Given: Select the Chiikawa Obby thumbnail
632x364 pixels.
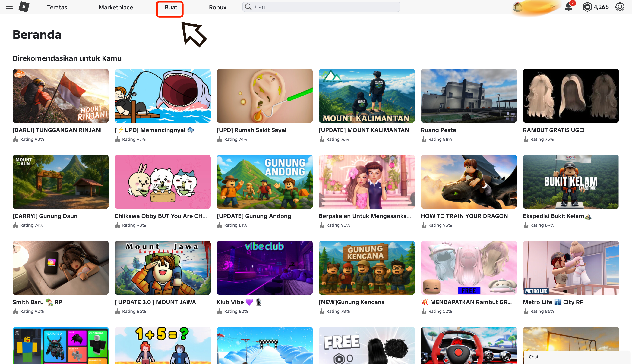Looking at the screenshot, I should coord(162,181).
